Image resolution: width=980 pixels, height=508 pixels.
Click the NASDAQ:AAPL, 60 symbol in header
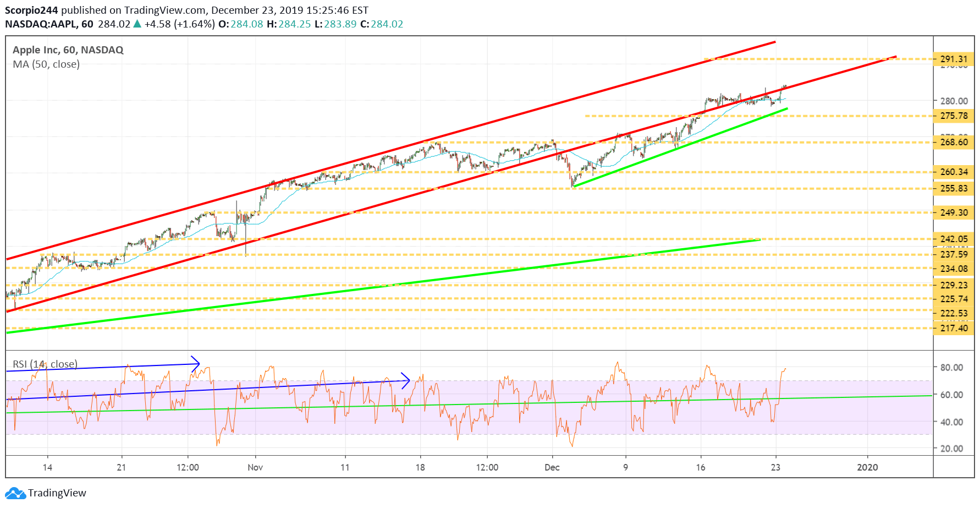(49, 24)
